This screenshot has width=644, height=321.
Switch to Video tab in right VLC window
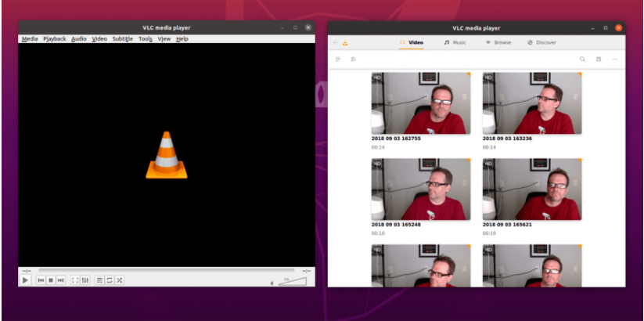pos(412,42)
